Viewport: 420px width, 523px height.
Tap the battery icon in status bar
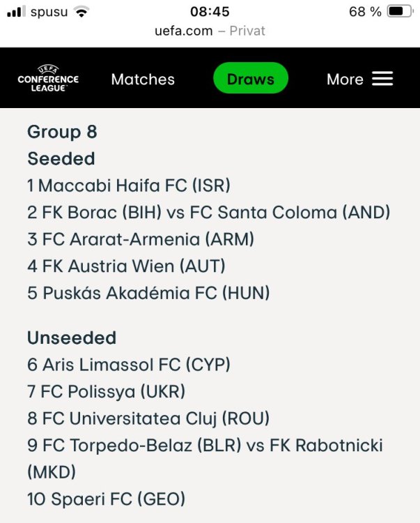(399, 12)
